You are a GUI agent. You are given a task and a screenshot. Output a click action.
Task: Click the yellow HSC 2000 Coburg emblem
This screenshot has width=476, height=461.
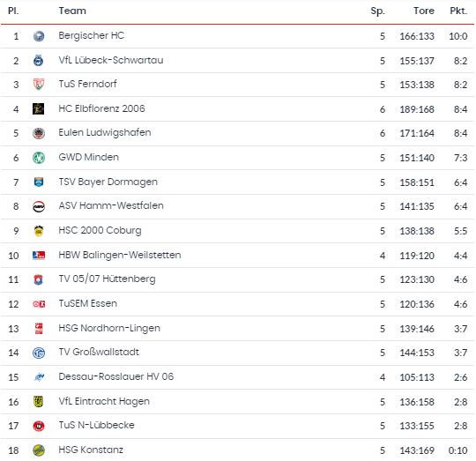[39, 231]
